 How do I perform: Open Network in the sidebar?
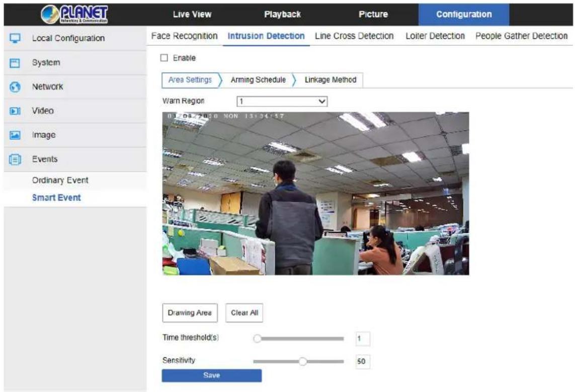pos(75,87)
